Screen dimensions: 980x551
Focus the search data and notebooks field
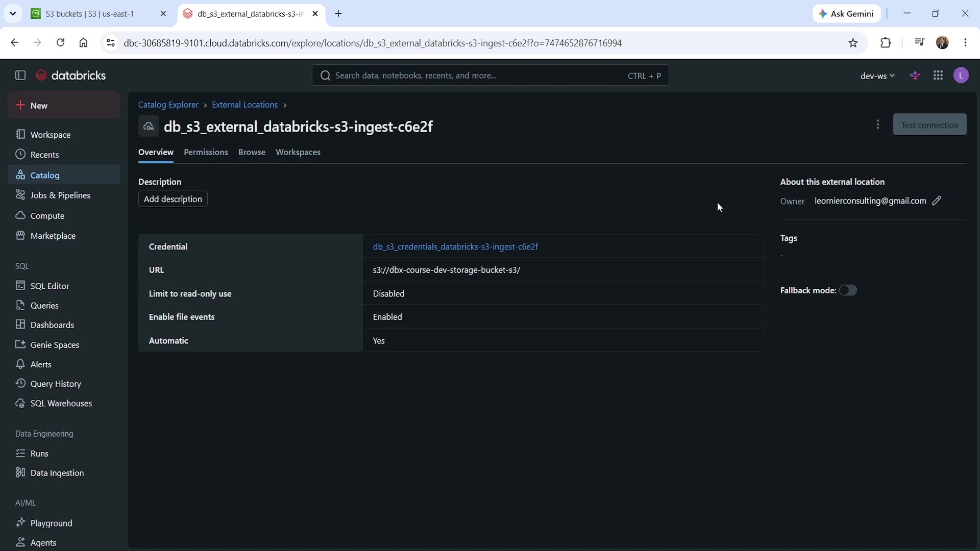coord(490,76)
